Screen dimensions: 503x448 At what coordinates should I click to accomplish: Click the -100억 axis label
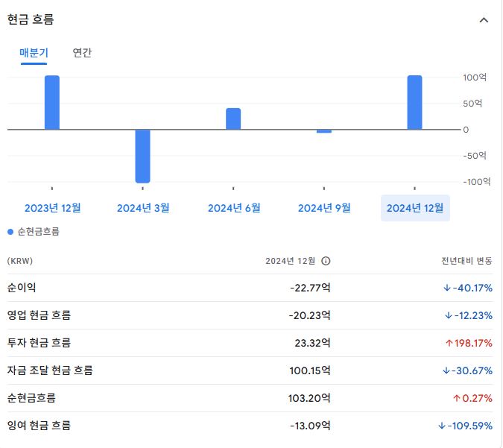point(477,182)
